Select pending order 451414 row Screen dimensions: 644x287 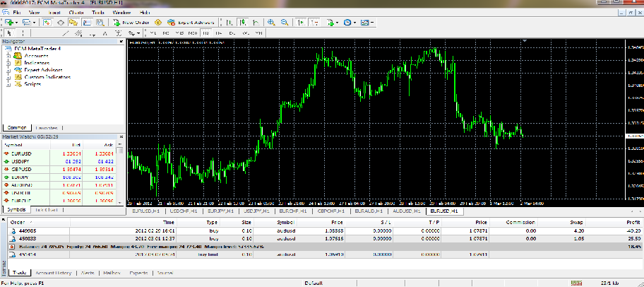click(326, 254)
